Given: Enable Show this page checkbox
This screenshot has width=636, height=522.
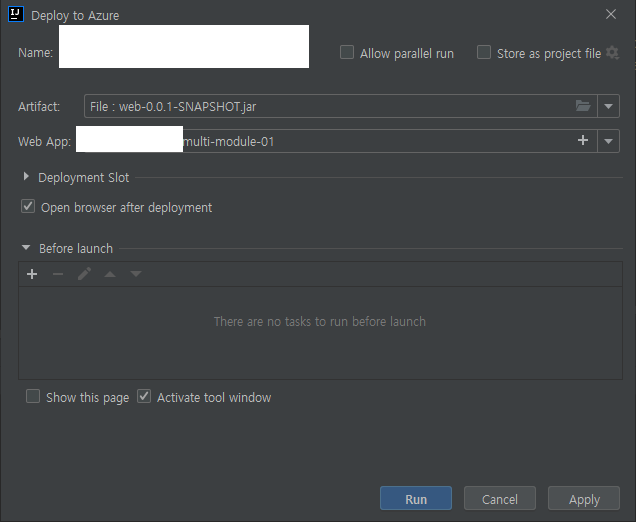Looking at the screenshot, I should coord(33,396).
